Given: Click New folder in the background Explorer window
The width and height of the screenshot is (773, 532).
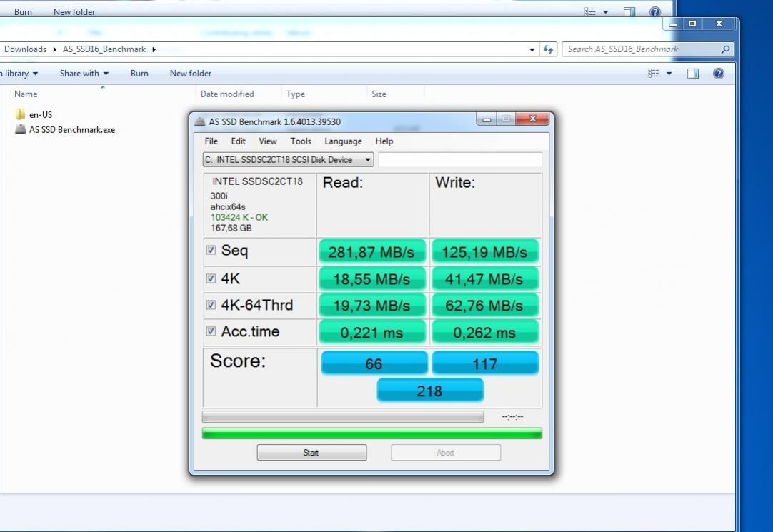Looking at the screenshot, I should (x=74, y=12).
